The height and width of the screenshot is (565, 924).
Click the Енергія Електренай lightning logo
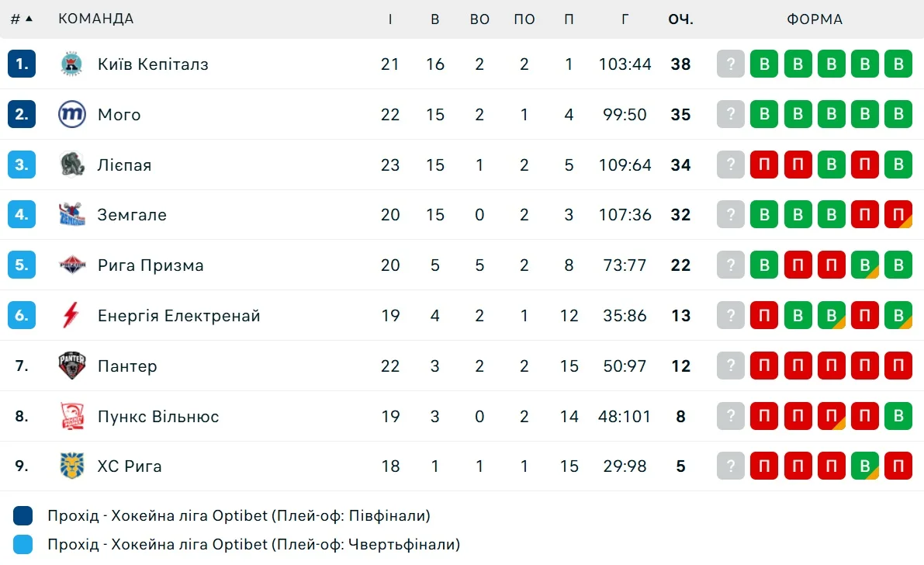point(72,316)
